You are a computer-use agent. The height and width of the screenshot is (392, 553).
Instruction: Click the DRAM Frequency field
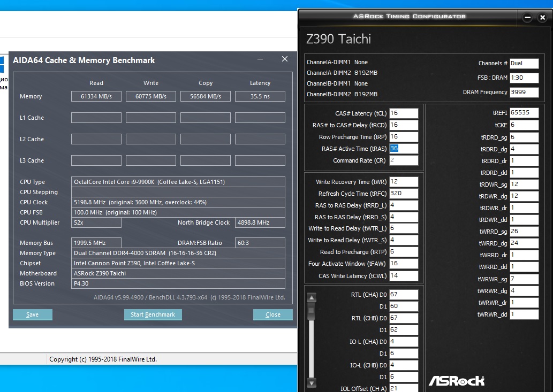(524, 93)
